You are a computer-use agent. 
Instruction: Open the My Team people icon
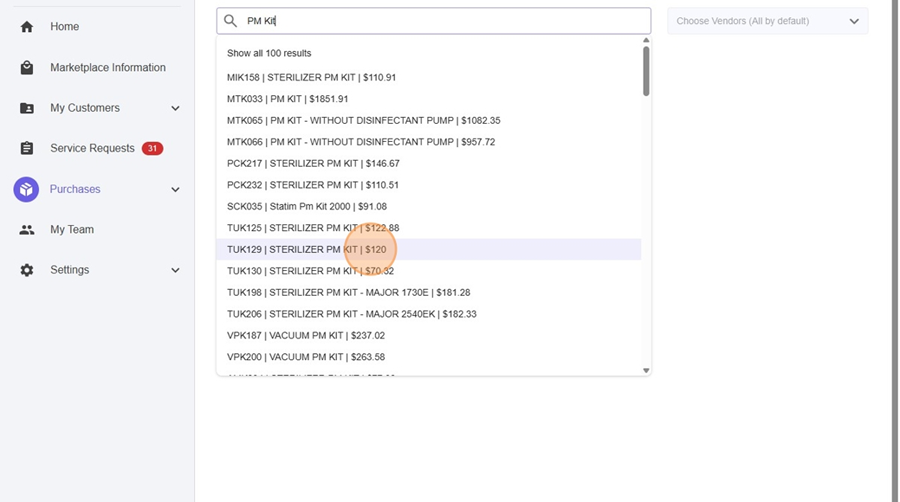pos(27,230)
